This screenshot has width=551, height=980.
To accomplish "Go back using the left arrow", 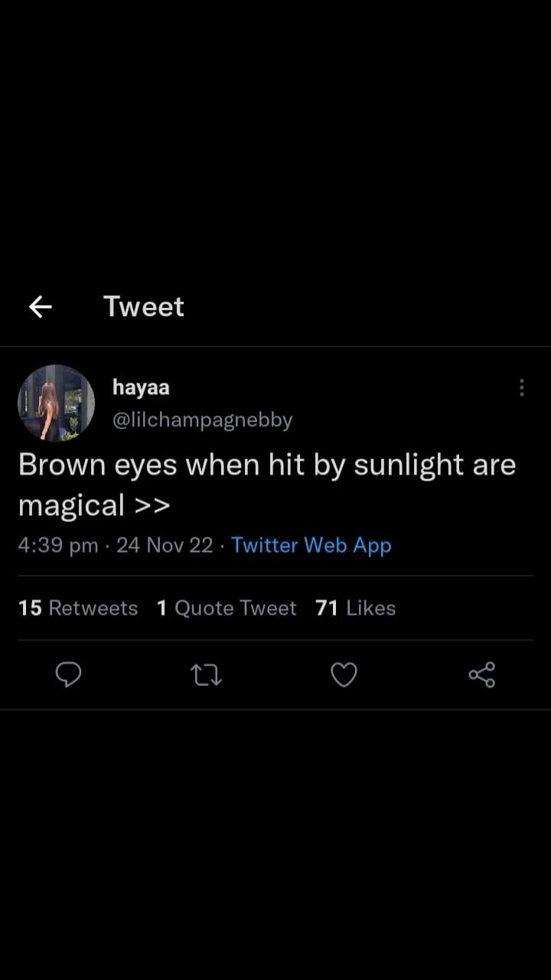I will point(41,307).
